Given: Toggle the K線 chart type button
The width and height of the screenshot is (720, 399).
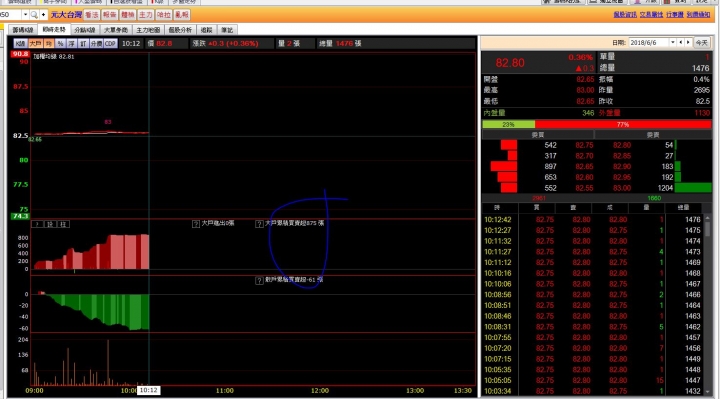Looking at the screenshot, I should click(20, 44).
